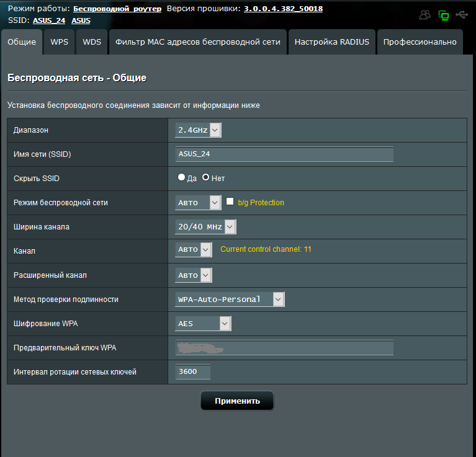Click the b/g Protection yellow label
Screen dimensions: 476x457
(261, 203)
